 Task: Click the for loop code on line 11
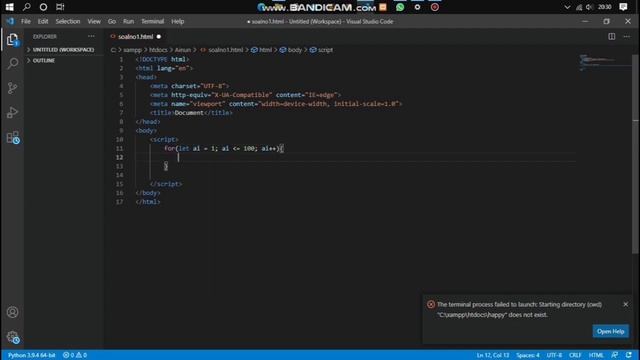(x=224, y=149)
